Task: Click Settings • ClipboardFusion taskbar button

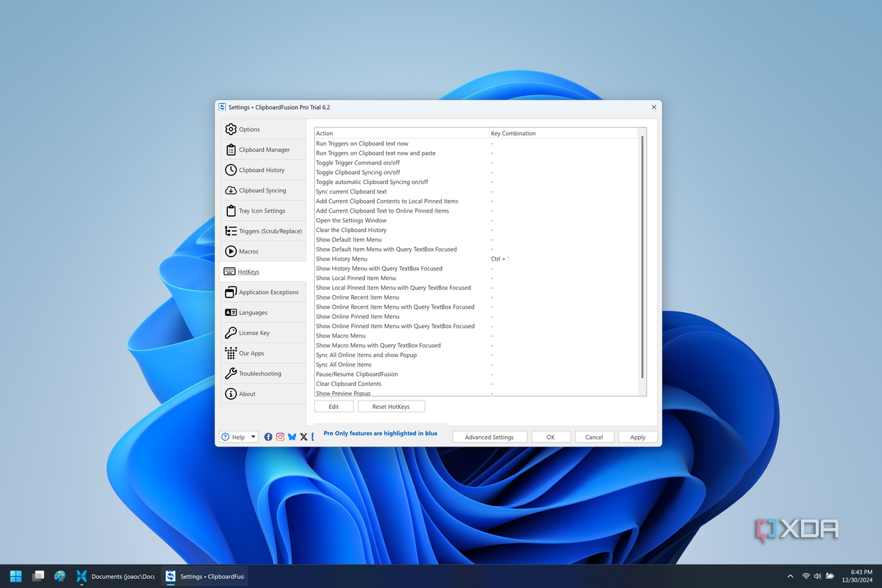Action: tap(204, 576)
